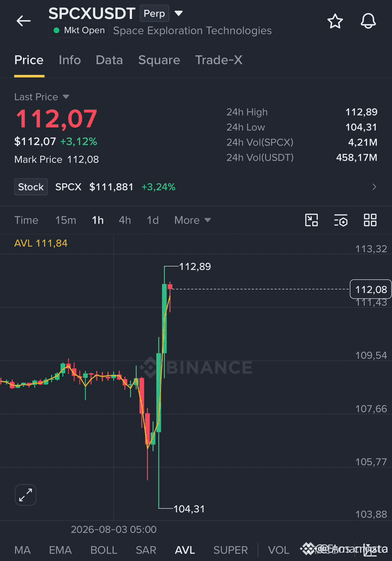Screen dimensions: 392x561
Task: Click the +3,12% price change
Action: [79, 142]
